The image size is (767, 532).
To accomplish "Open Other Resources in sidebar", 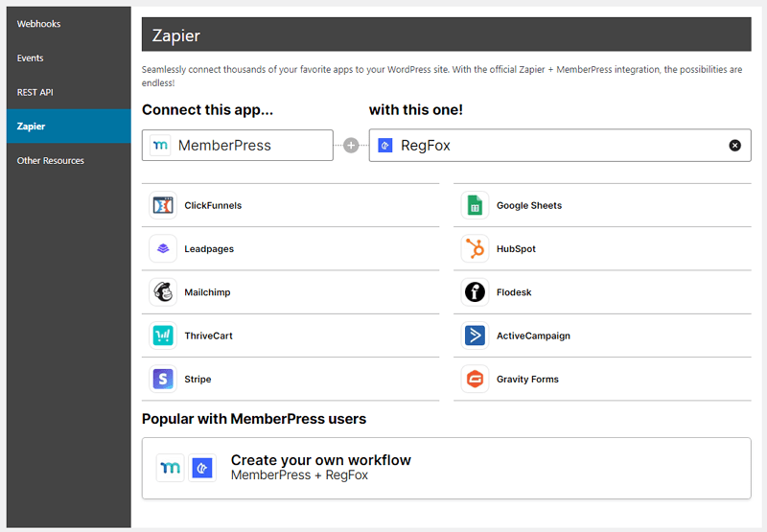I will click(x=68, y=160).
